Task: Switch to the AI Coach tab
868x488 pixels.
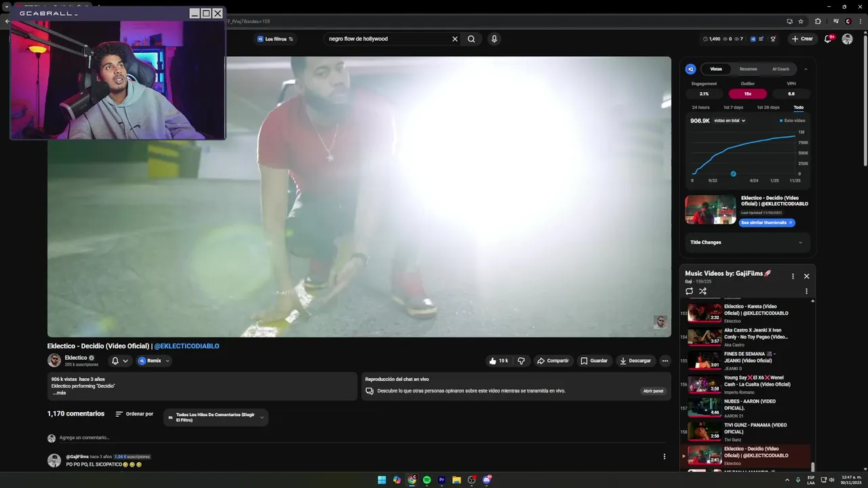Action: pyautogui.click(x=781, y=69)
